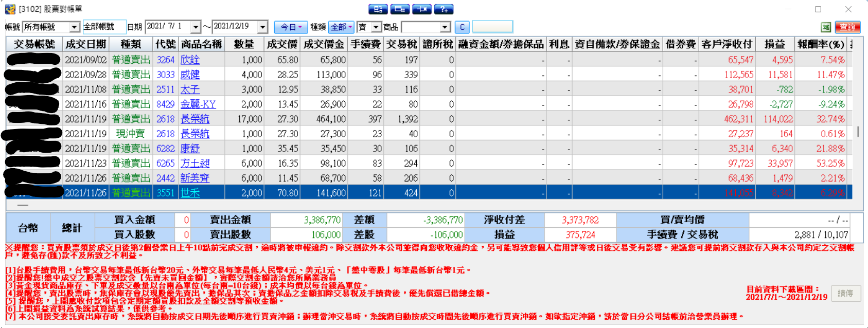Click the Excel export icon
This screenshot has height=328, width=868.
point(826,27)
